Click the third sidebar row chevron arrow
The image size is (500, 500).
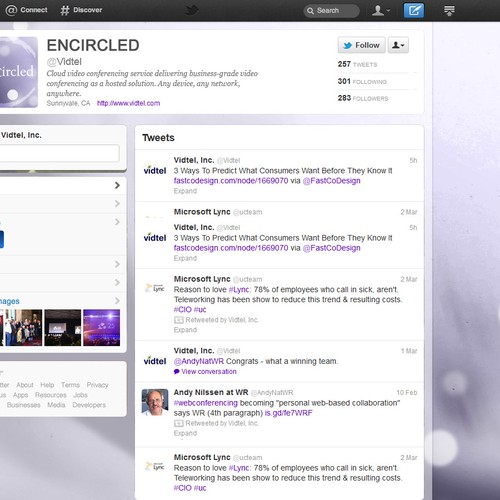(x=117, y=222)
